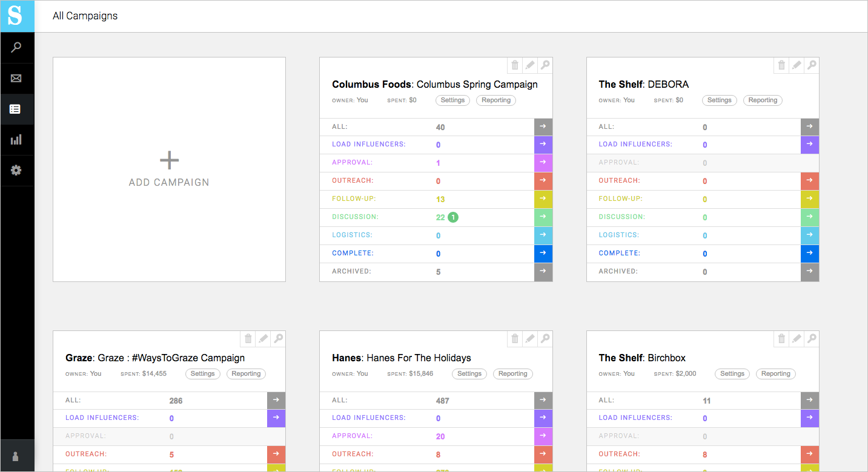Open Outreach arrow in Columbus Spring Campaign

tap(543, 181)
